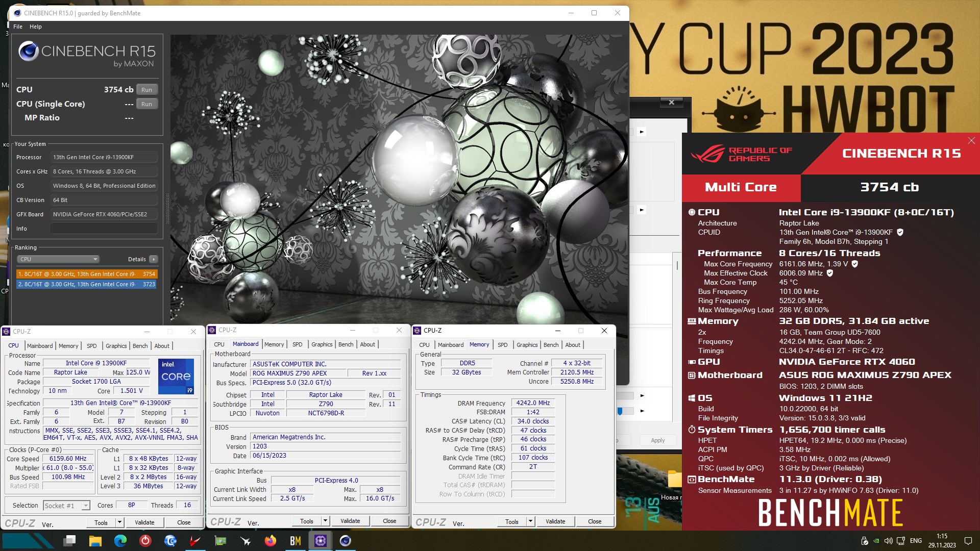This screenshot has width=980, height=551.
Task: Run the CPU Single Core benchmark
Action: (147, 104)
